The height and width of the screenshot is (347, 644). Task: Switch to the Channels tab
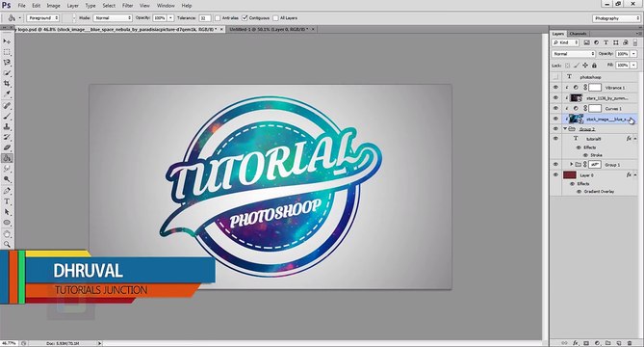click(x=578, y=34)
